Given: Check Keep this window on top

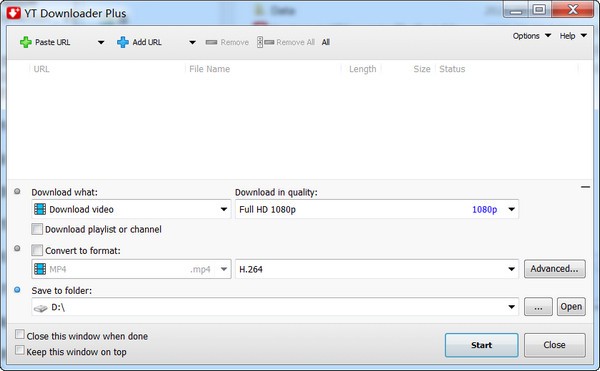Looking at the screenshot, I should point(20,350).
